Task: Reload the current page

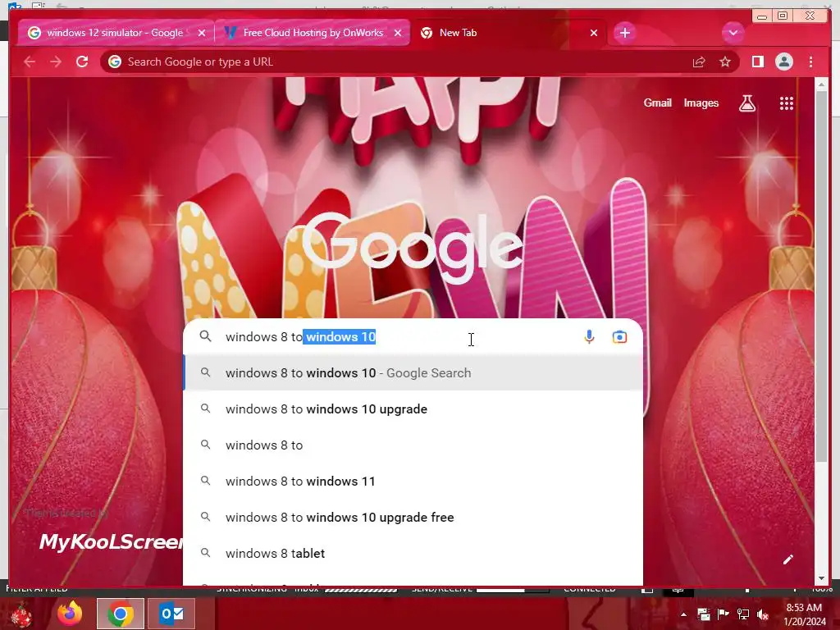Action: [82, 62]
